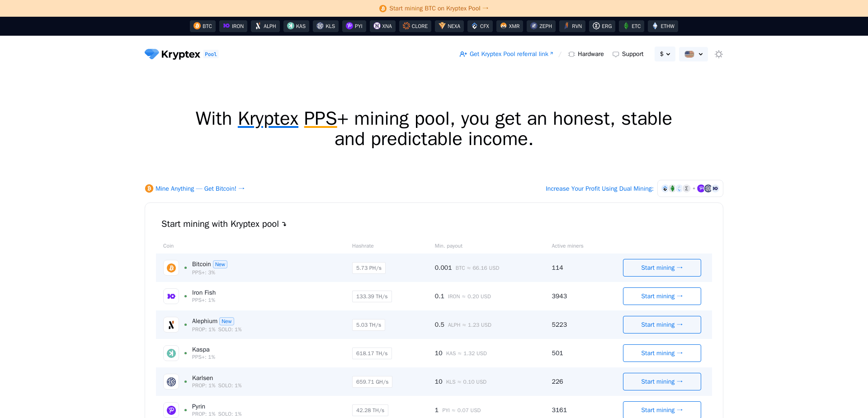Click the 5.73 PH/s hashrate badge for Bitcoin
868x418 pixels.
coord(368,268)
